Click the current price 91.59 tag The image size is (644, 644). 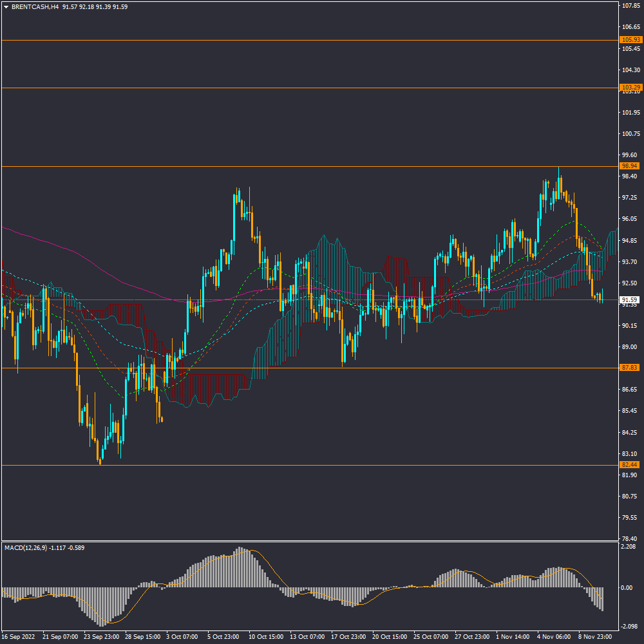tap(629, 300)
